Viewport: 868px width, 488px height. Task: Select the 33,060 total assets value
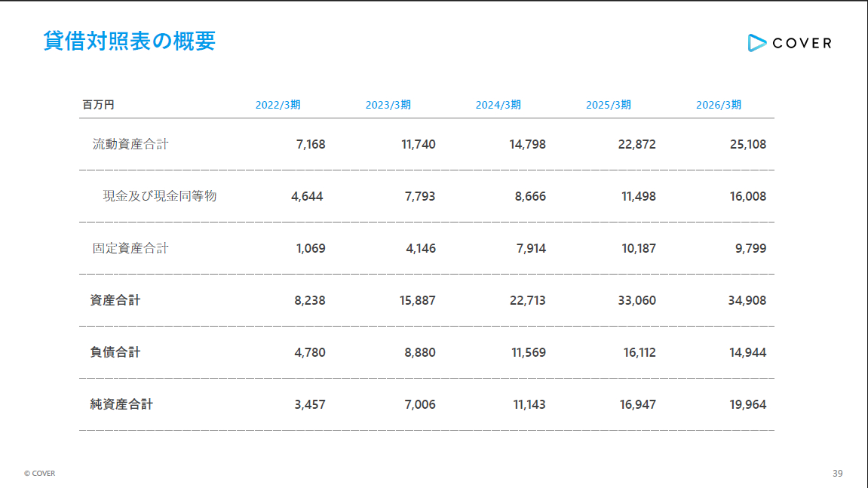click(637, 301)
